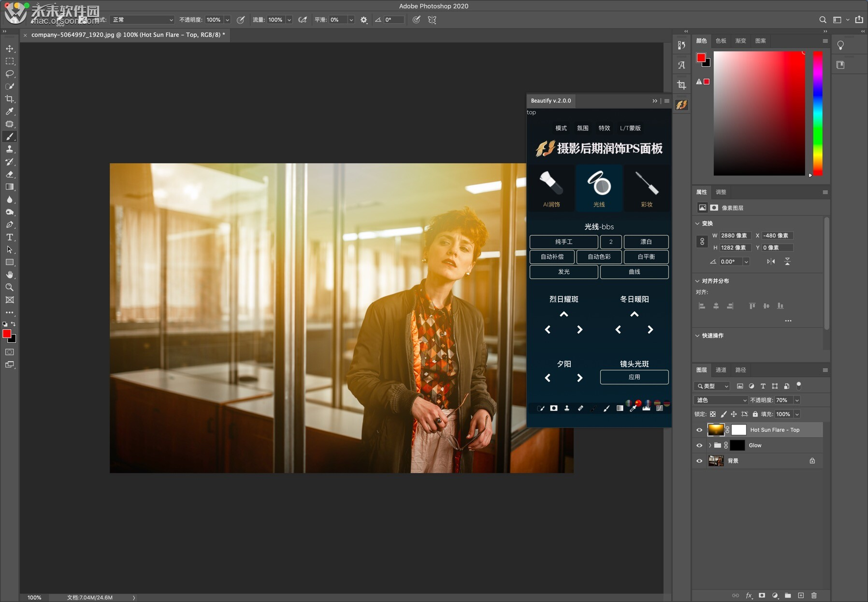Open the L/T蒙版 tab in Beautify panel

click(631, 128)
